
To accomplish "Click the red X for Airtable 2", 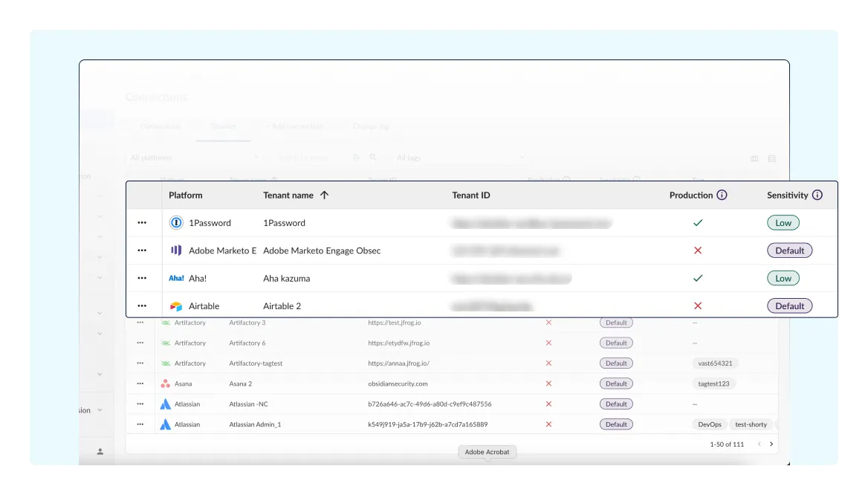I will pos(698,305).
